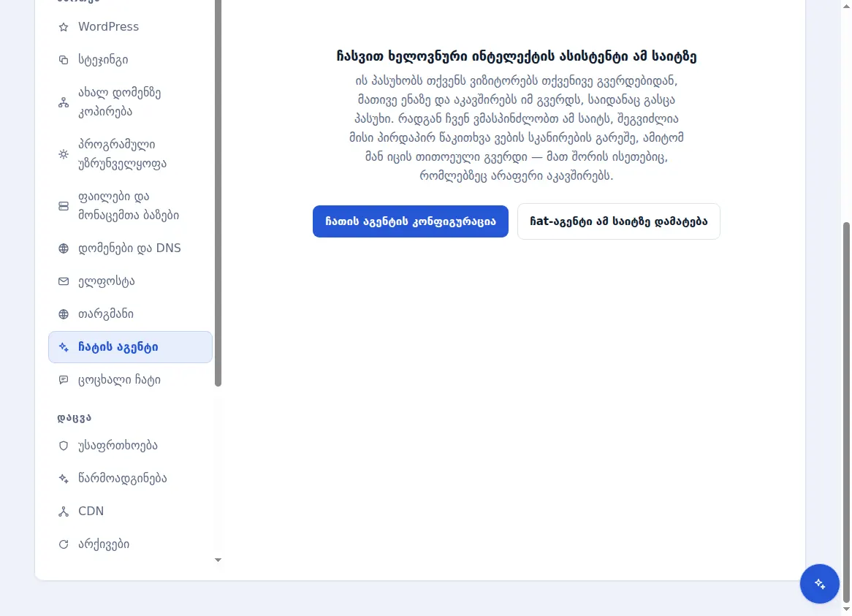Click the shield icon beside უსაფრთხოება

coord(64,446)
